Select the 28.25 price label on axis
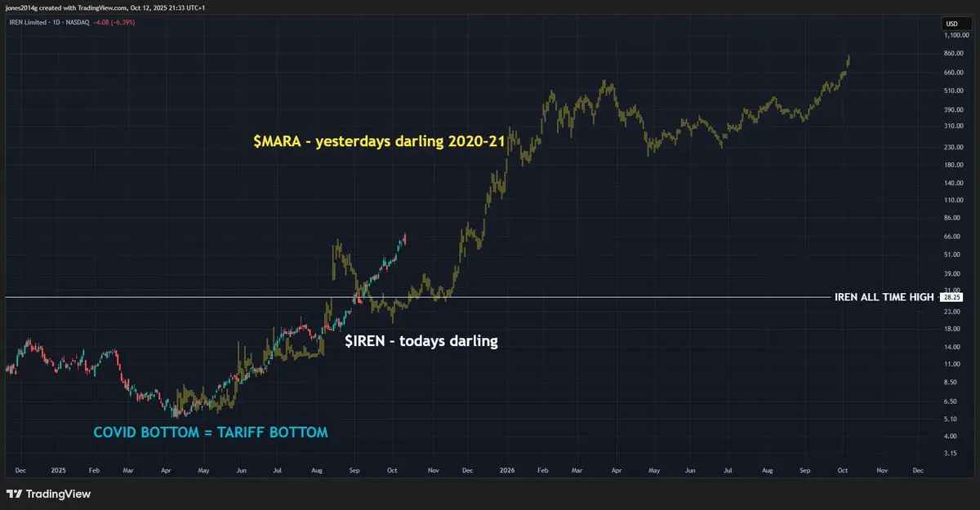Viewport: 980px width, 510px height. [x=951, y=297]
